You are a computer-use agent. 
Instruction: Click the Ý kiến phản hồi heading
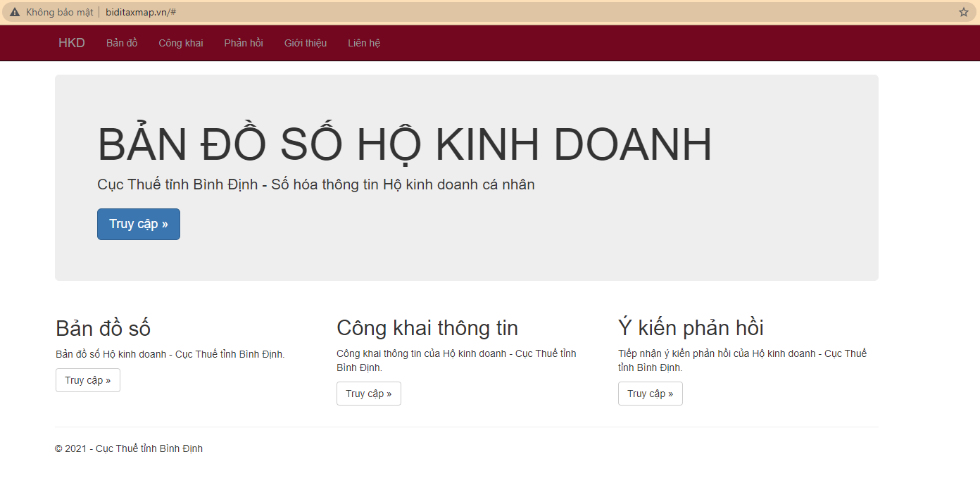click(691, 328)
